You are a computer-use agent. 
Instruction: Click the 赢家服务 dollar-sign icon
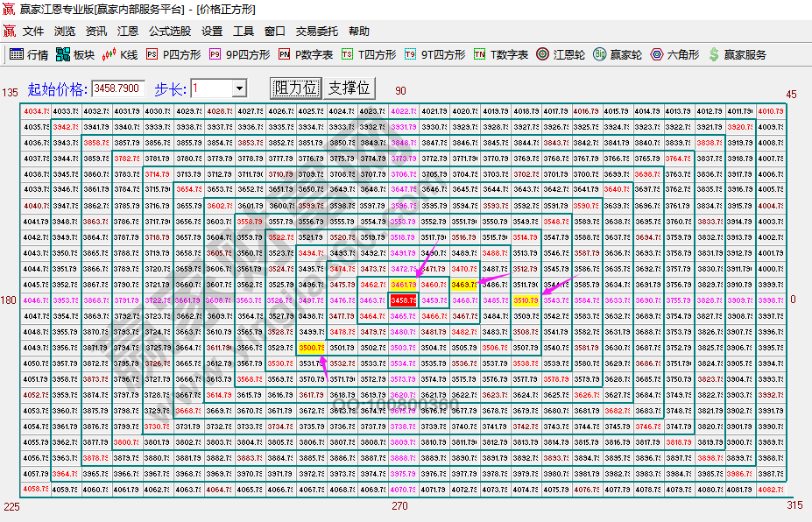click(x=714, y=54)
